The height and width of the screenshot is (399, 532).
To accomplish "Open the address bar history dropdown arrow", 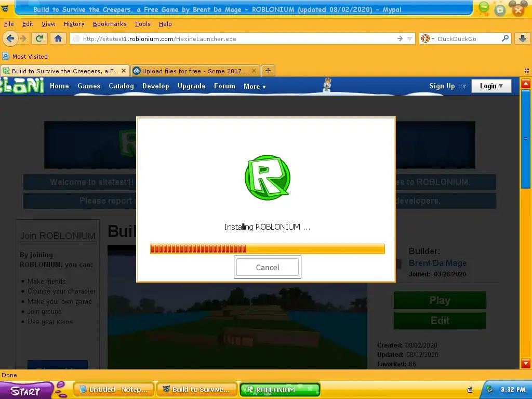I will tap(410, 38).
